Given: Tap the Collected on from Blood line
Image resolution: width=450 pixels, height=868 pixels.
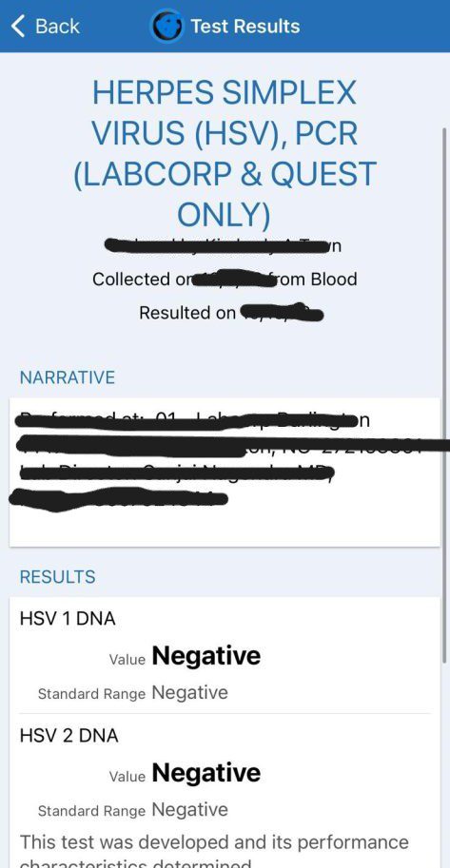Looking at the screenshot, I should pyautogui.click(x=225, y=279).
